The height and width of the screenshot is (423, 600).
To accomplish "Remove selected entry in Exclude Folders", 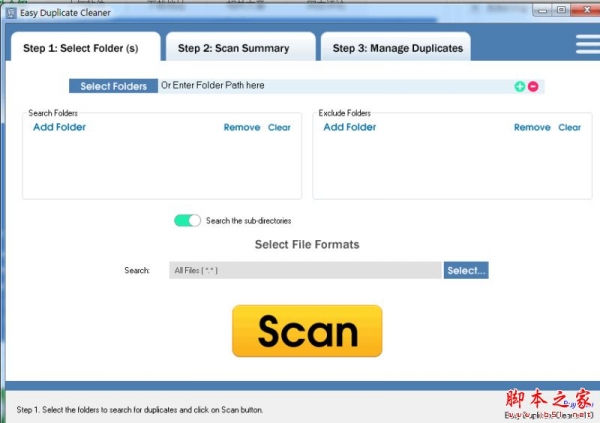I will click(x=532, y=127).
